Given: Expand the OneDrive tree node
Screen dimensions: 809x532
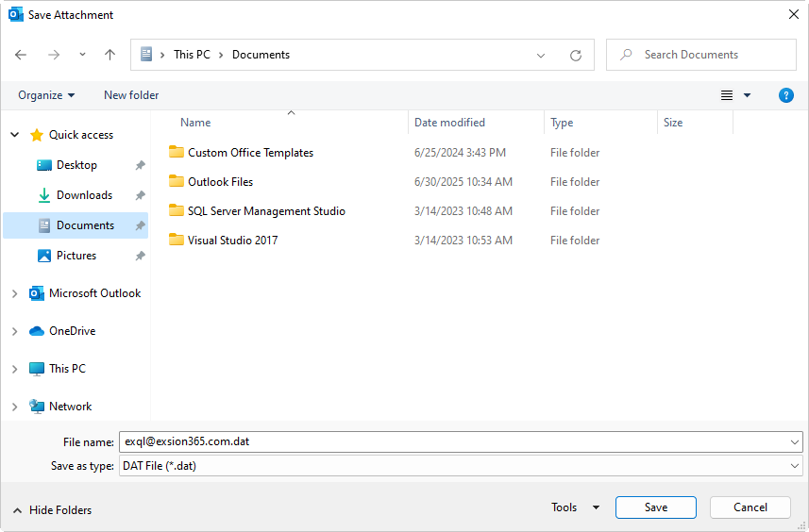Looking at the screenshot, I should point(15,331).
